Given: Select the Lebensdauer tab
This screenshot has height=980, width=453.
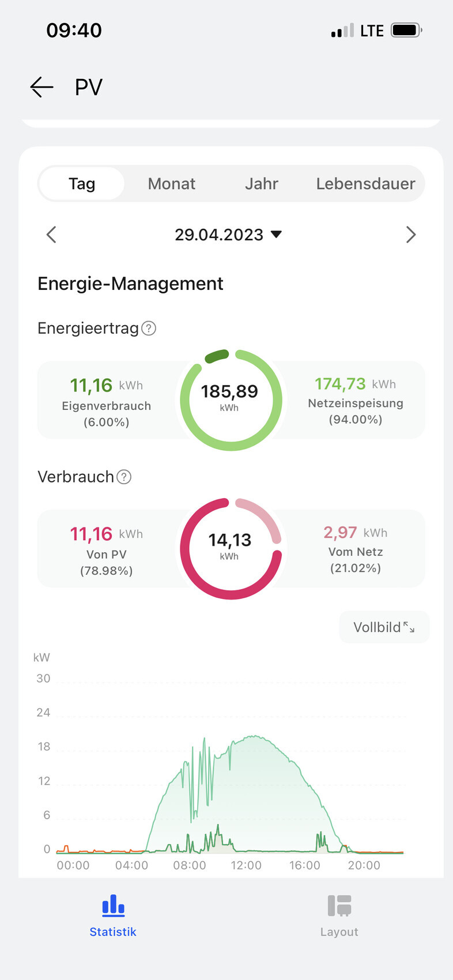Looking at the screenshot, I should (365, 184).
